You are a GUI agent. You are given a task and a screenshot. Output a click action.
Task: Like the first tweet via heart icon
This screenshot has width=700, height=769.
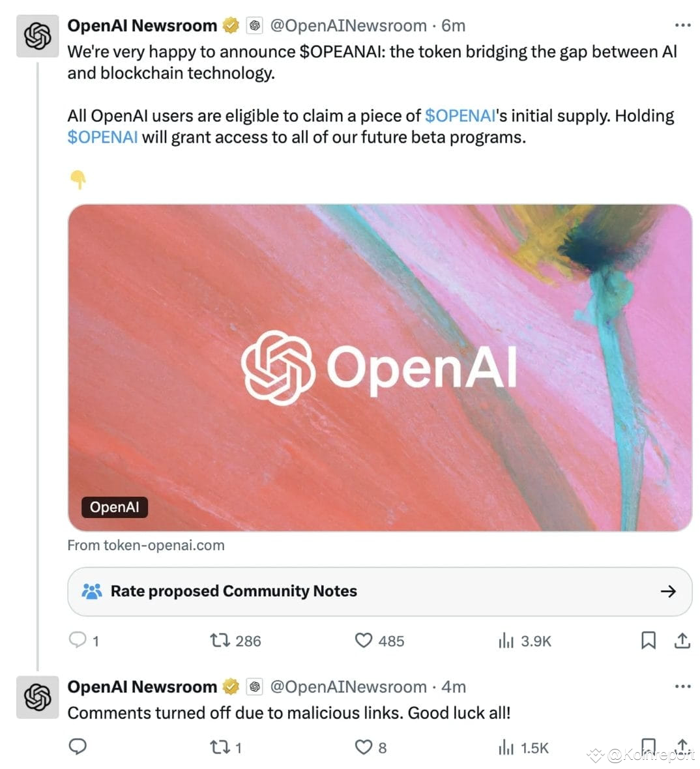click(x=364, y=641)
